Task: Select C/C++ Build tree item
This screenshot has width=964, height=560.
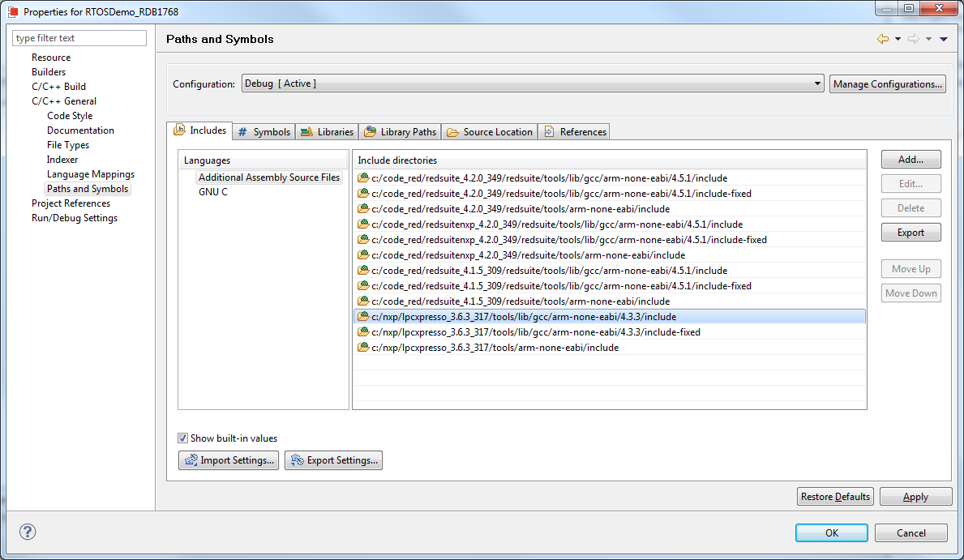Action: click(x=58, y=87)
